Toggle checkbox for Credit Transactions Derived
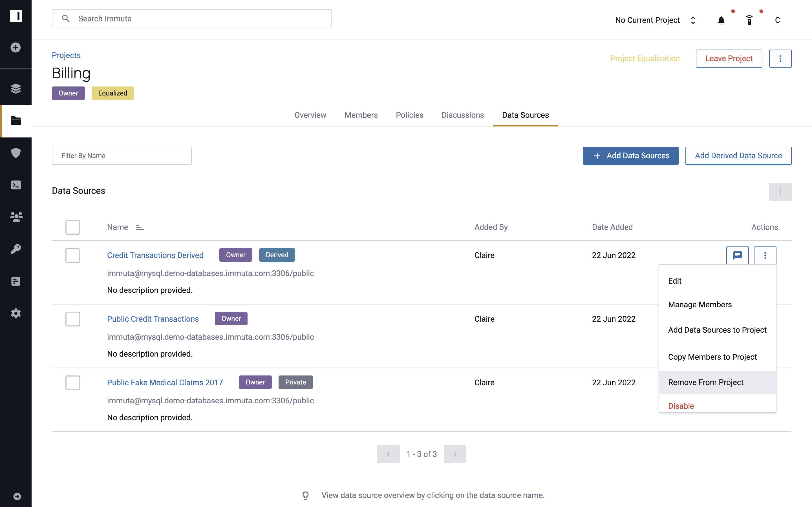 [x=72, y=255]
